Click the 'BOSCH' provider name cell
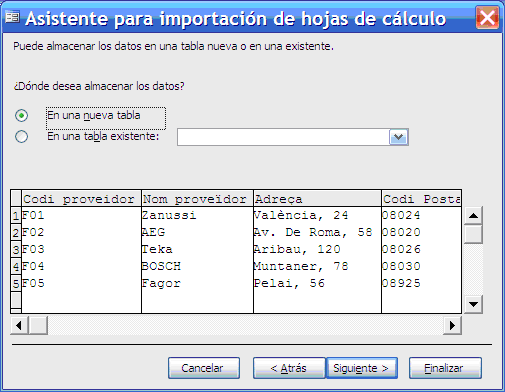The height and width of the screenshot is (392, 505). click(198, 266)
